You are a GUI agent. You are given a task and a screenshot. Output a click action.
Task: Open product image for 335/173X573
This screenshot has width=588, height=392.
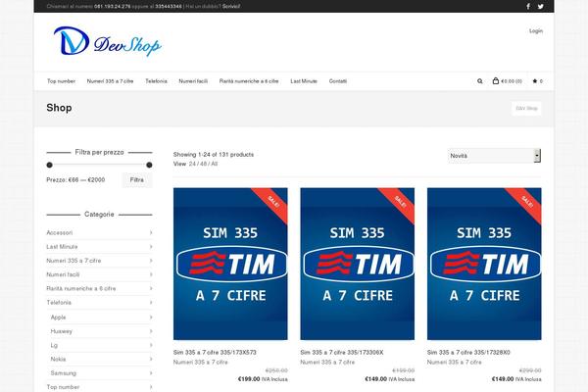(x=230, y=264)
